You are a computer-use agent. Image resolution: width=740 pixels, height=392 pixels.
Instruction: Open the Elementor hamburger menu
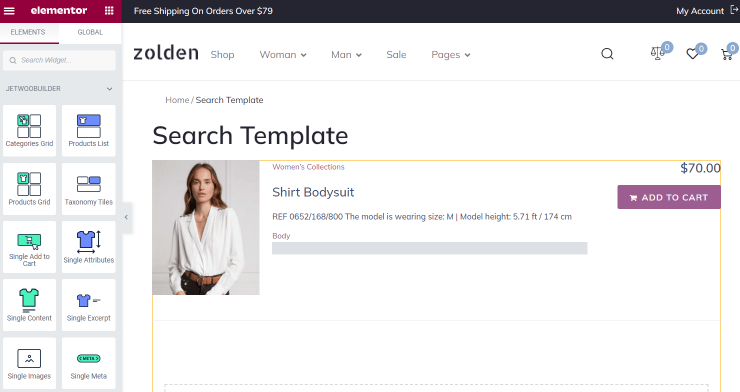coord(9,10)
